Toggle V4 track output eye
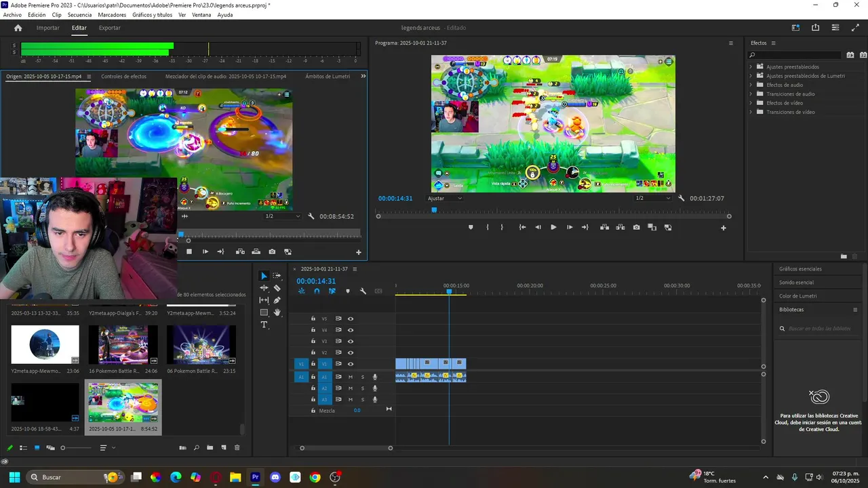Screen dimensions: 868x488 (x=351, y=330)
